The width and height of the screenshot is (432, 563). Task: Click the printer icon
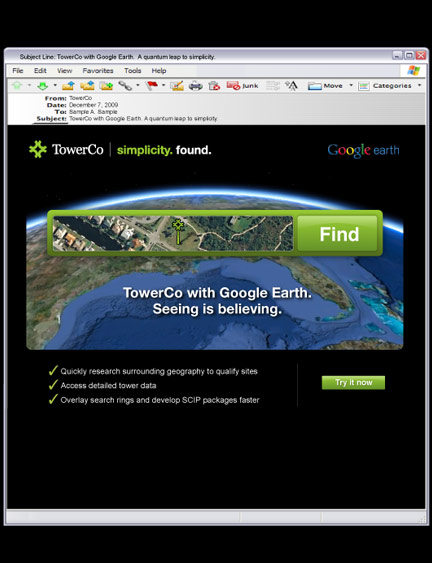(x=195, y=86)
